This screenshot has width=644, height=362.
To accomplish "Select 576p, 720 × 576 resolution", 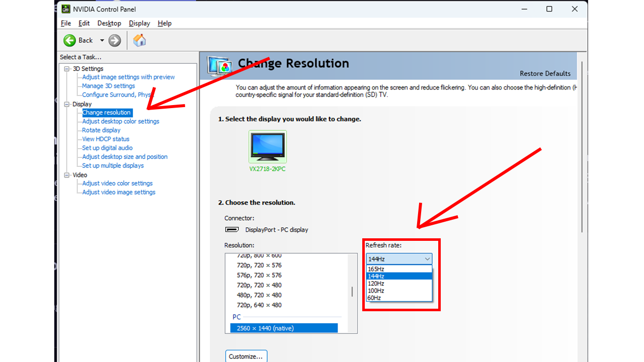I will 259,276.
